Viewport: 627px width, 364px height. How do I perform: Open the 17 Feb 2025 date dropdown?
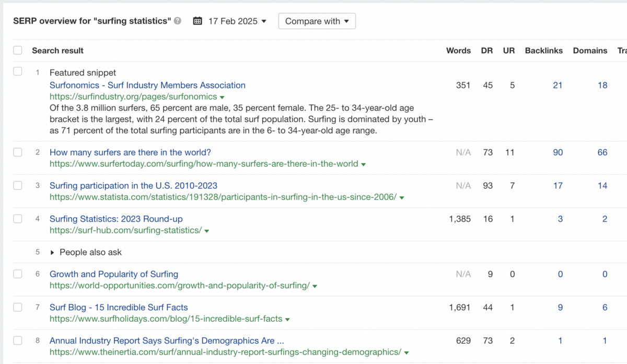coord(237,21)
